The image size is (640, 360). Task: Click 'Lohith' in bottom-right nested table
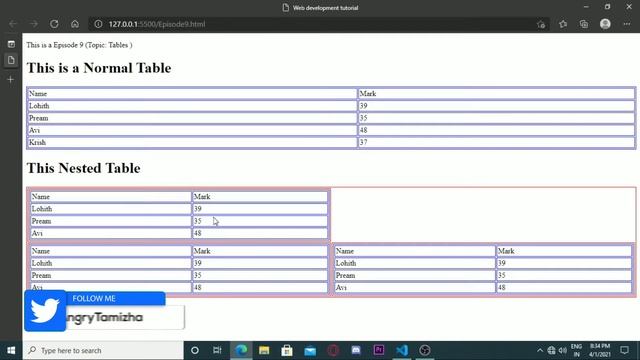click(415, 263)
